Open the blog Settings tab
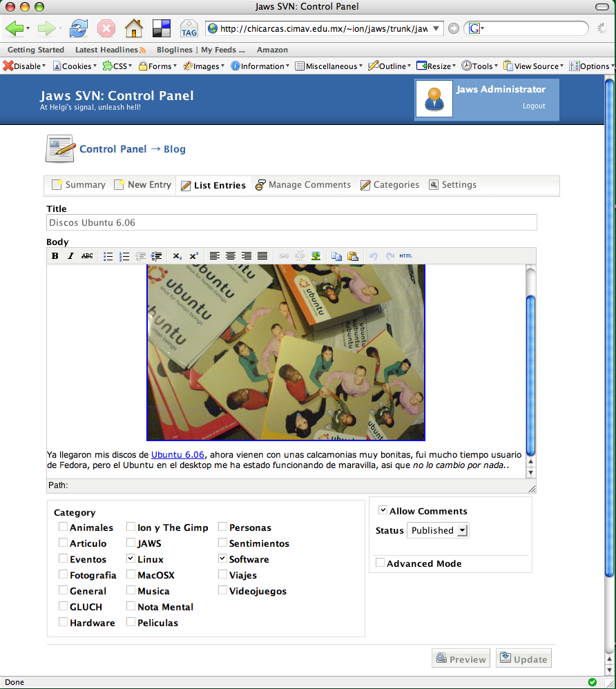The image size is (616, 689). [453, 184]
